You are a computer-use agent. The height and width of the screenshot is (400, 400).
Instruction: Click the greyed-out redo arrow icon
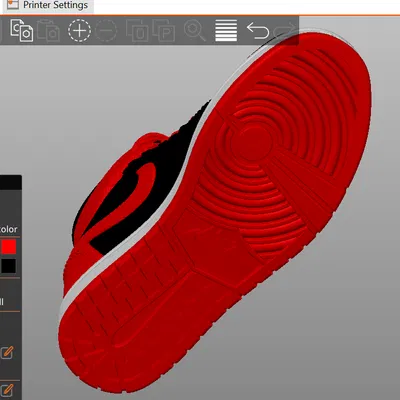point(284,31)
